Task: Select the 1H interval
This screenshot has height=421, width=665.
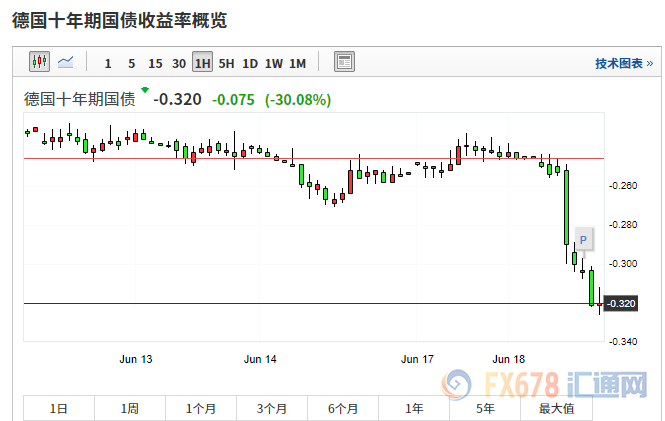Action: [x=202, y=62]
